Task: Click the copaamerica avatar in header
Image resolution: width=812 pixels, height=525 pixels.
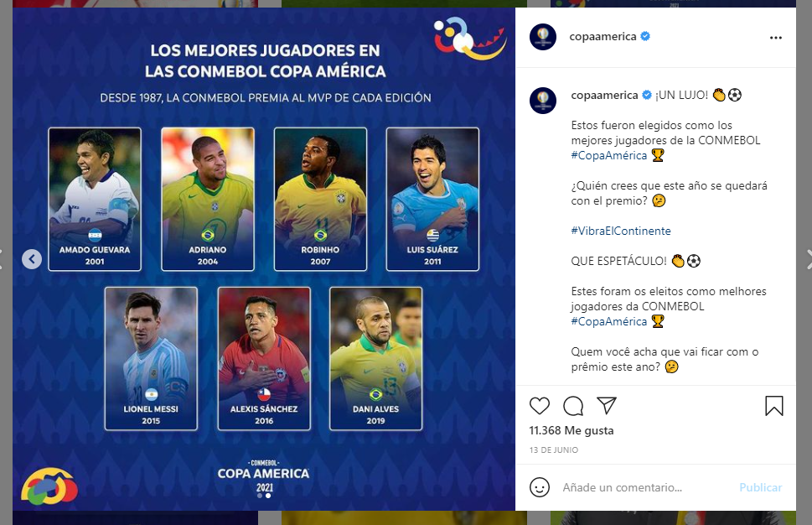Action: coord(543,37)
